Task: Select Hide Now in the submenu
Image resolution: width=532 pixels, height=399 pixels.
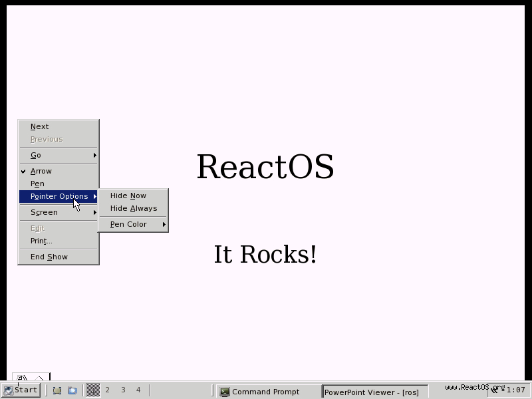Action: pos(133,196)
